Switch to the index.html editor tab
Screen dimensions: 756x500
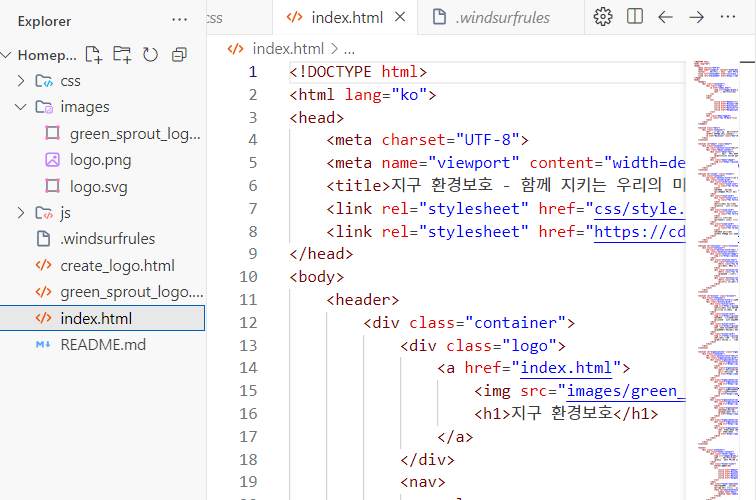coord(347,18)
